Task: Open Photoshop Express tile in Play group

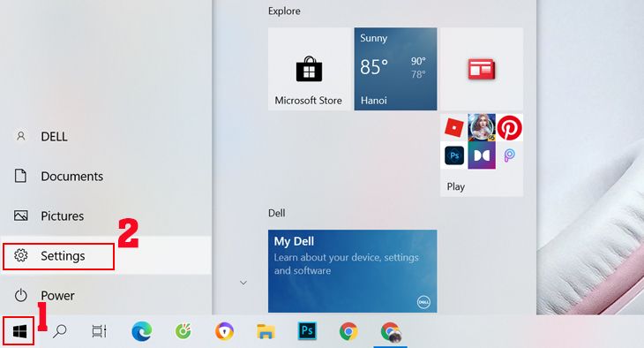Action: [x=453, y=155]
